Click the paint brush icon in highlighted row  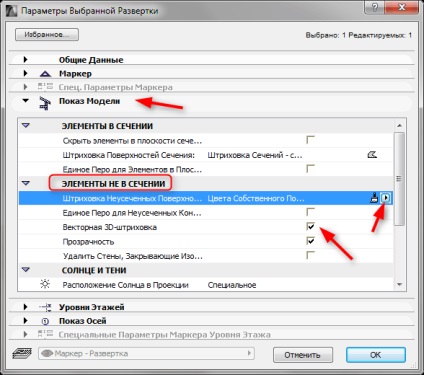pyautogui.click(x=375, y=198)
